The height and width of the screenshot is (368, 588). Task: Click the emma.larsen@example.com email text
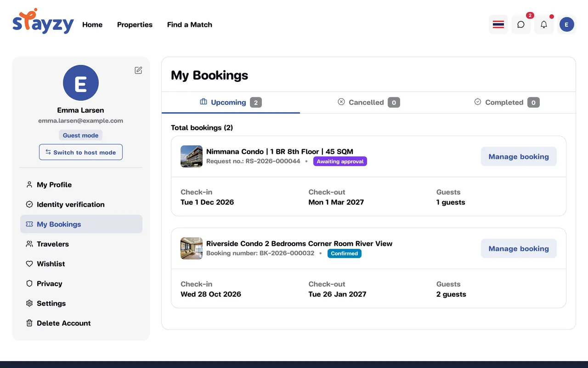click(81, 121)
